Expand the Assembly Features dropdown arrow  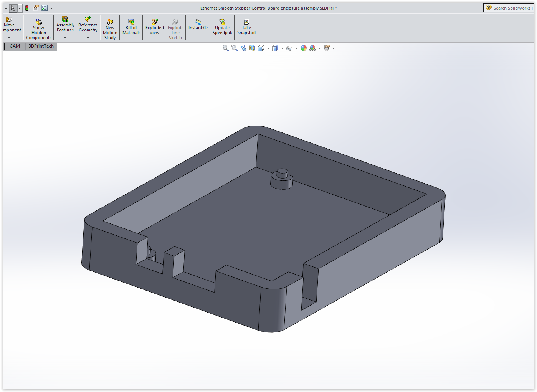tap(65, 38)
